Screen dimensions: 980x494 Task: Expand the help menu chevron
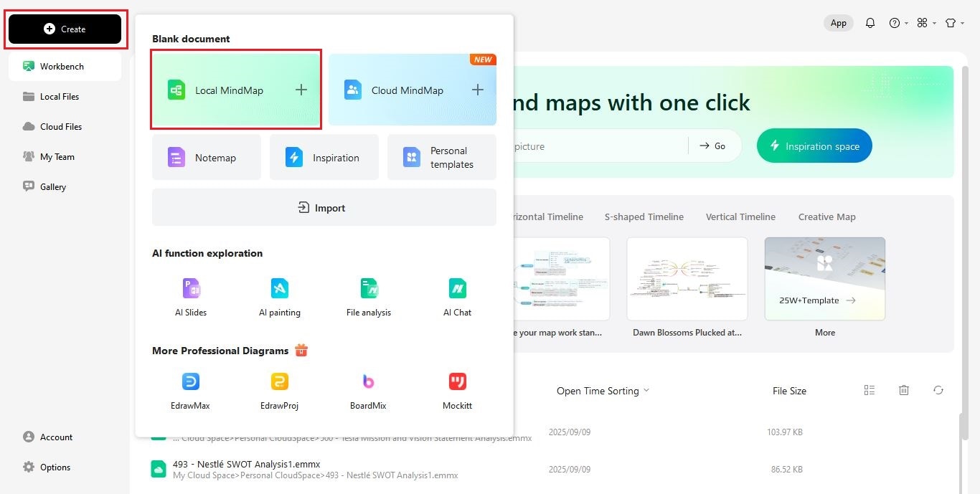tap(905, 22)
